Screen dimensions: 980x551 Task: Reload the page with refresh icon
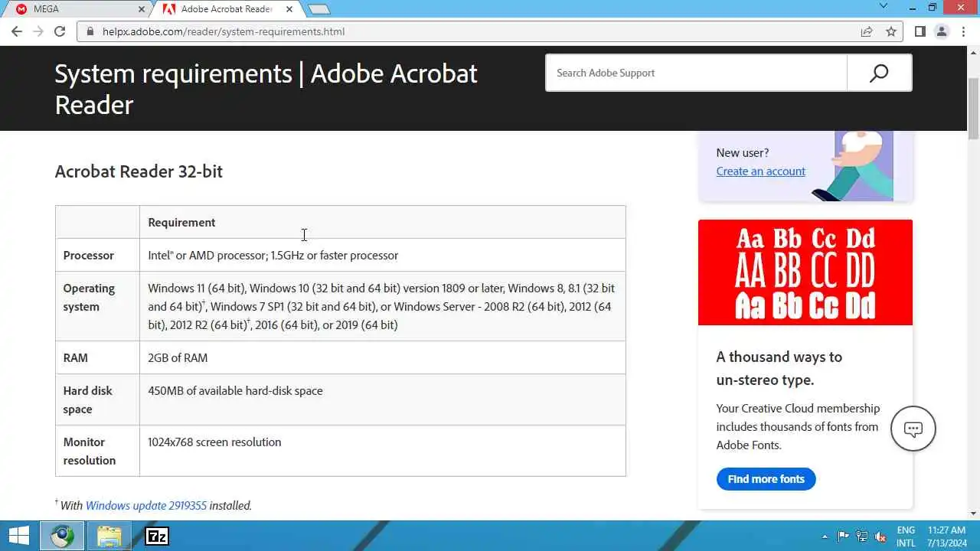[60, 31]
